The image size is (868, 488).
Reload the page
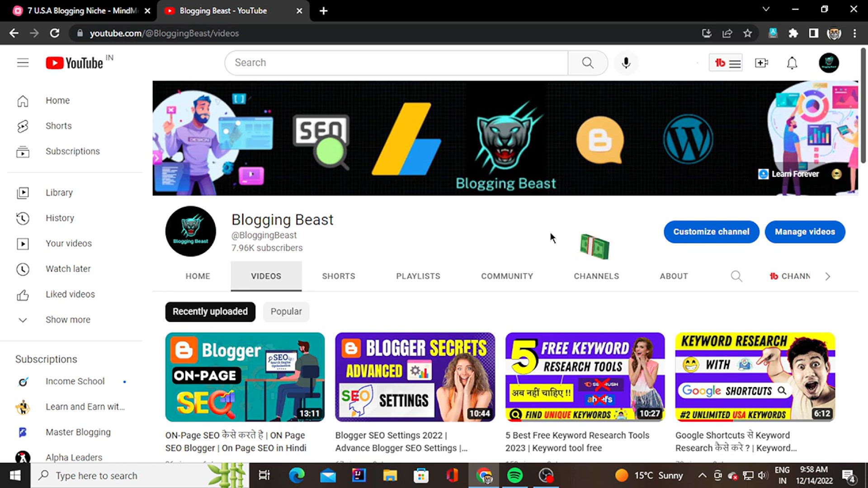(x=55, y=33)
